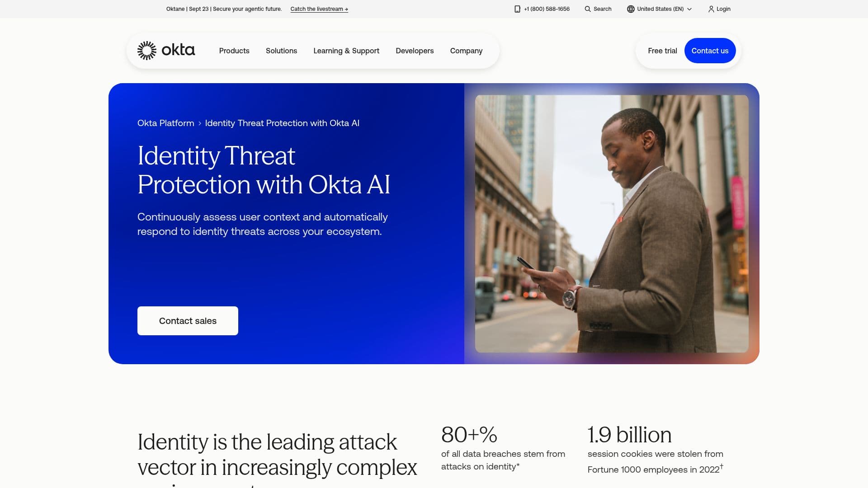This screenshot has height=488, width=868.
Task: Call the +1 (800) 588-1656 number
Action: tap(547, 9)
